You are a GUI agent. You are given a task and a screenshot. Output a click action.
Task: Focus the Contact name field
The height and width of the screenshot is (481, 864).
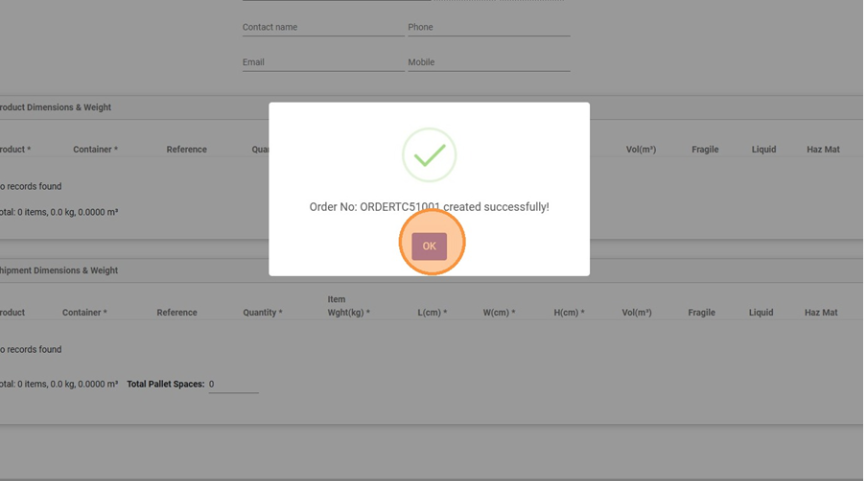pyautogui.click(x=322, y=27)
